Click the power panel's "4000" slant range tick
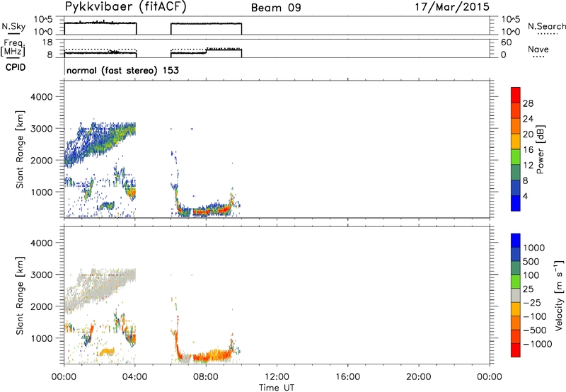Screen dimensions: 566x392 coord(41,97)
